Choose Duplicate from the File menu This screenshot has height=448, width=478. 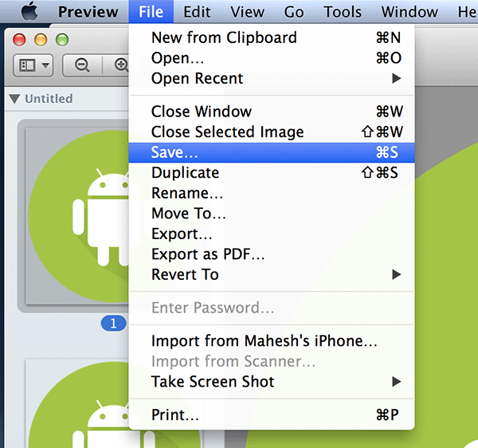click(x=272, y=173)
